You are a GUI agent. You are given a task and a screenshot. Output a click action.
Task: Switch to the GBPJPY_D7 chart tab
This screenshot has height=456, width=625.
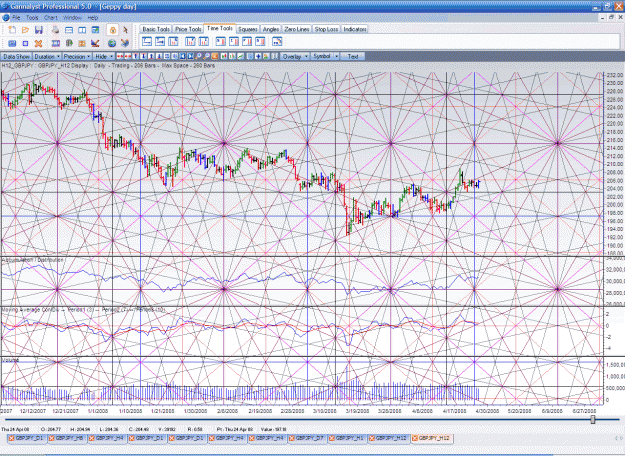point(308,438)
